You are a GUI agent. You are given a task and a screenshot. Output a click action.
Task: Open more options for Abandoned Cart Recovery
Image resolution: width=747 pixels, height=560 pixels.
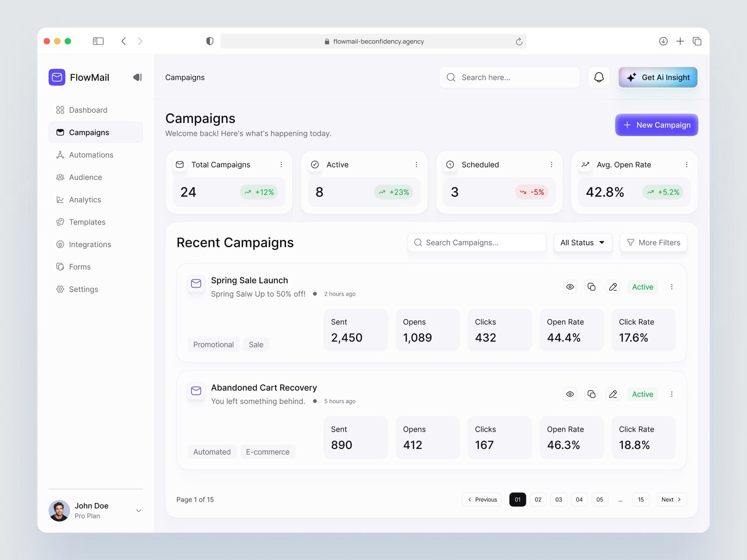[x=672, y=394]
